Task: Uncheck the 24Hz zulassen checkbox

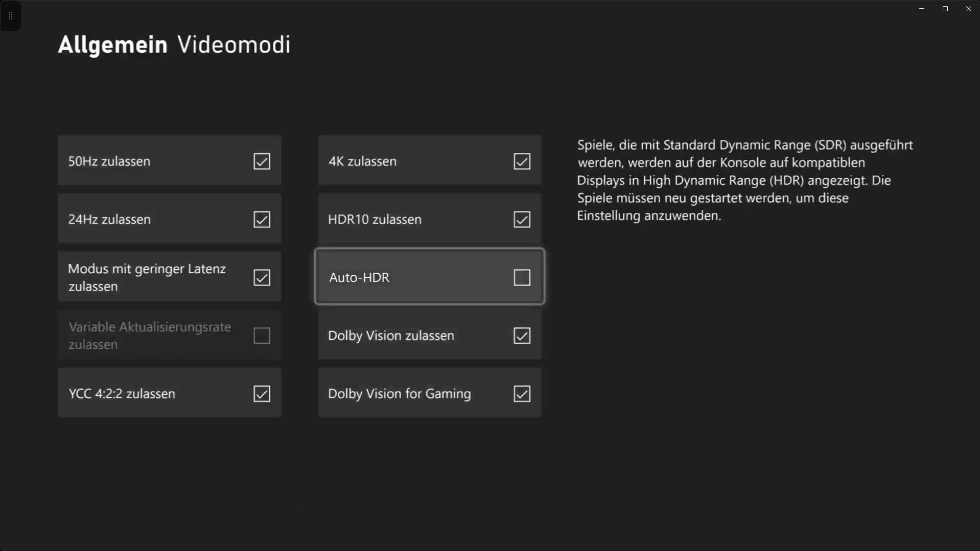Action: (262, 220)
